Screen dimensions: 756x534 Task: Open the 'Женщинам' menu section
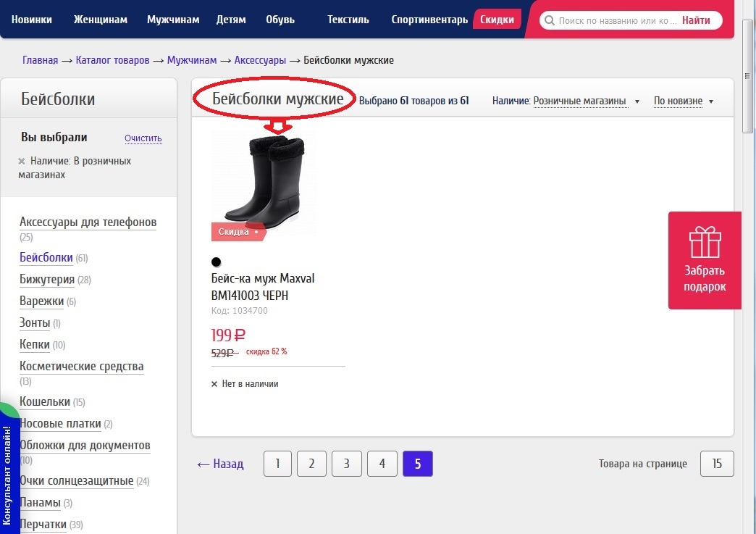(x=99, y=20)
